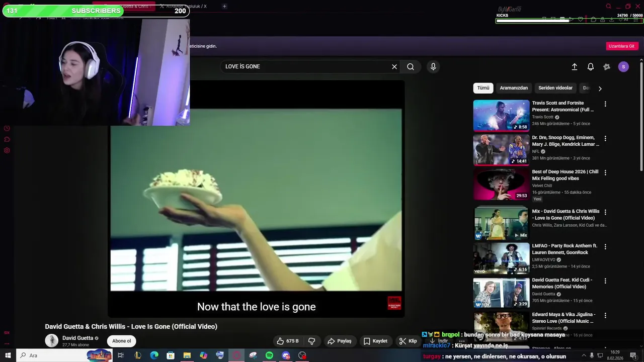The height and width of the screenshot is (362, 644).
Task: Open options for the Love Is Gone Mix
Action: 605,212
